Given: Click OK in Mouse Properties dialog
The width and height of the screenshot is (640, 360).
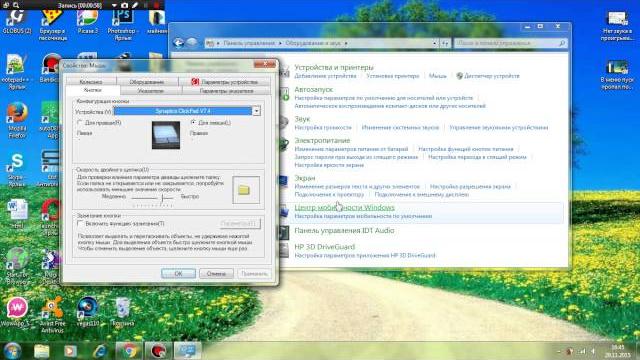Looking at the screenshot, I should (x=178, y=273).
